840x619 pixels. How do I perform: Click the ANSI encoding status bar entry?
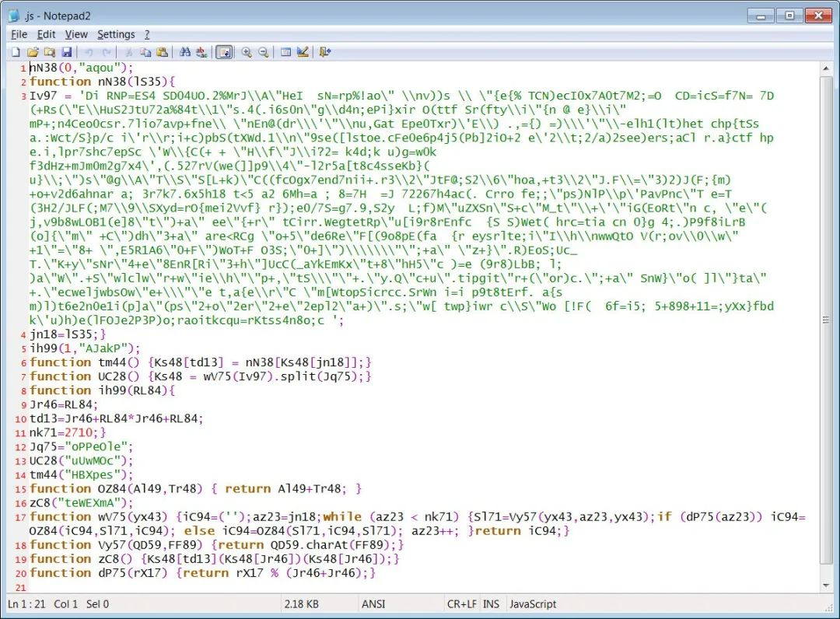tap(373, 604)
